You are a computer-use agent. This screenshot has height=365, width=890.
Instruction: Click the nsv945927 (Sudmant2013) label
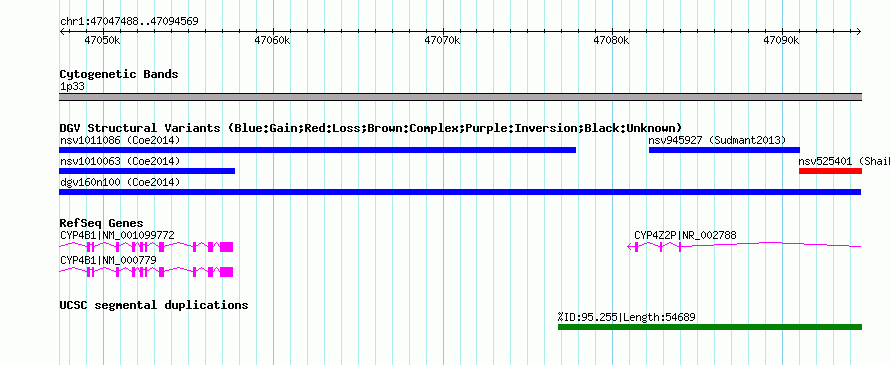717,140
